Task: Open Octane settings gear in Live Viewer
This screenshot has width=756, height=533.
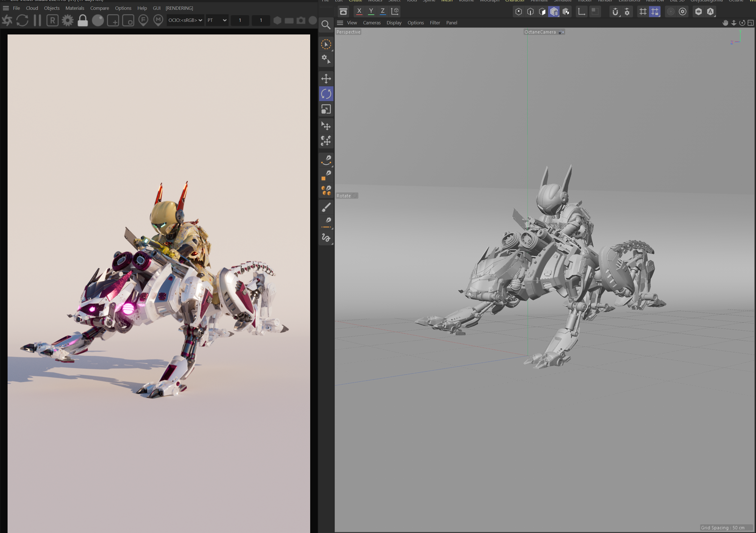Action: pos(68,20)
